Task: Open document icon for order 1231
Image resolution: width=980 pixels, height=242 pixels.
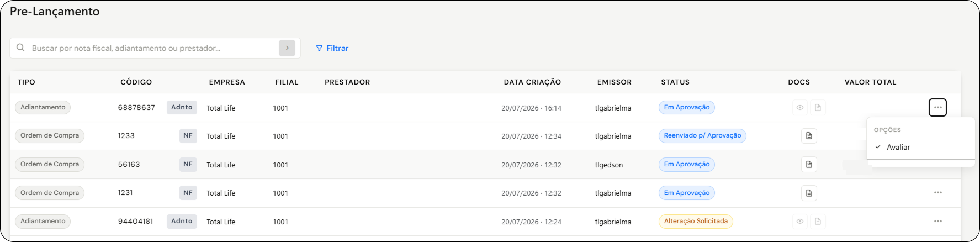Action: (x=809, y=193)
